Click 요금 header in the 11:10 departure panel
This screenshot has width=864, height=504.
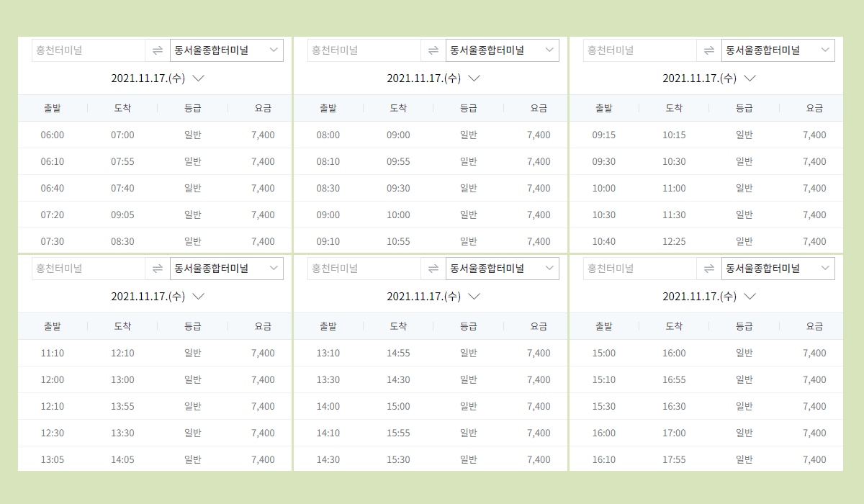263,326
